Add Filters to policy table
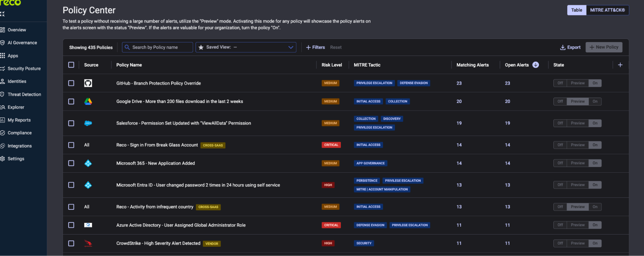 [x=315, y=47]
